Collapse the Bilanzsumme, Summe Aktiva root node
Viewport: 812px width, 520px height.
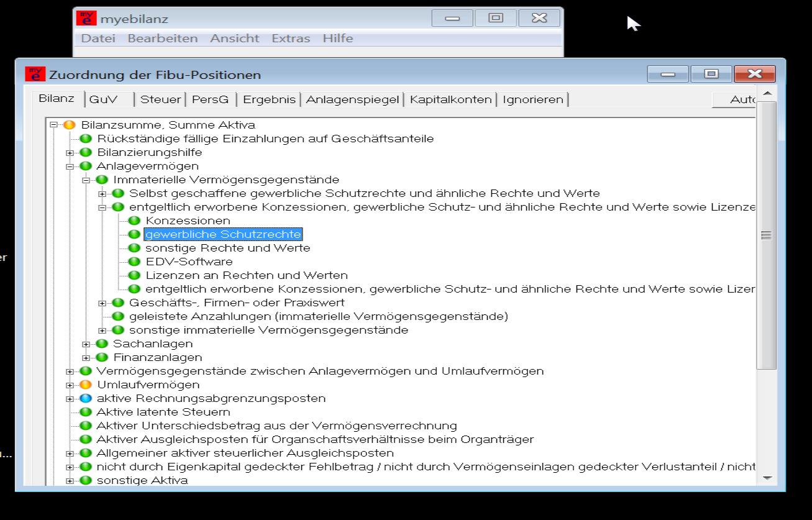(x=53, y=125)
